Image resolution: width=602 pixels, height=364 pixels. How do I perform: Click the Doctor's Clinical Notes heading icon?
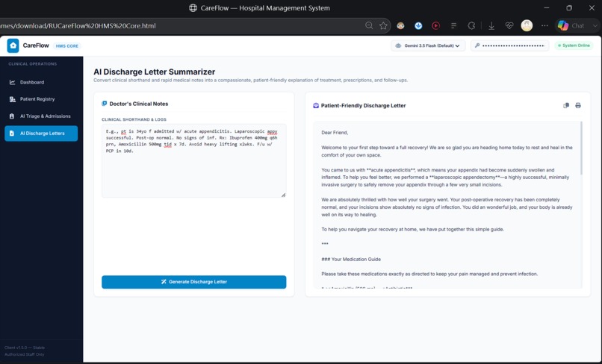[104, 104]
